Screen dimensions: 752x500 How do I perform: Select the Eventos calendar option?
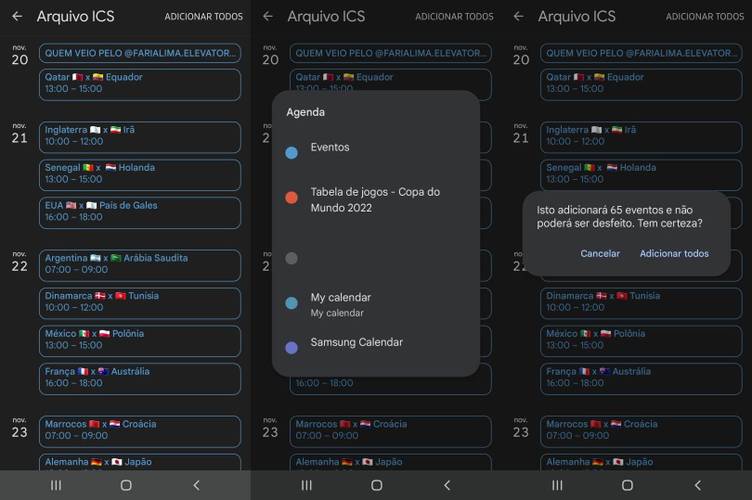376,151
